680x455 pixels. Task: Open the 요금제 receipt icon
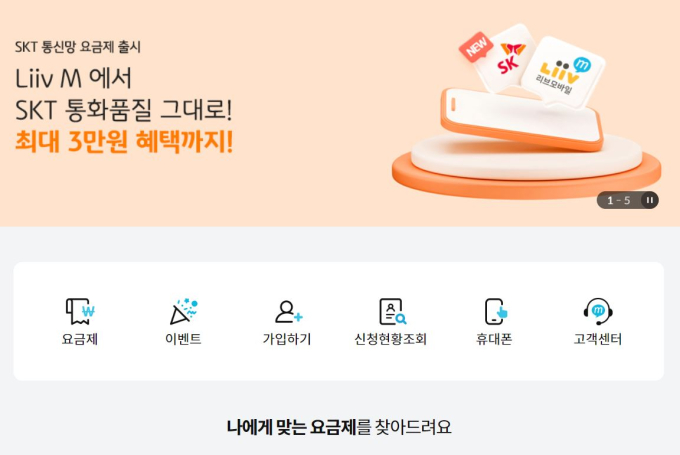click(x=80, y=311)
